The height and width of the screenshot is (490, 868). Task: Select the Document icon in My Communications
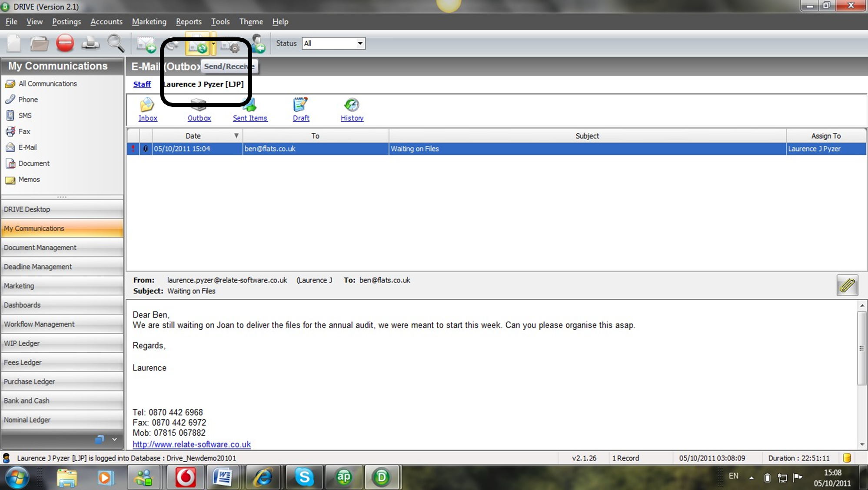[x=10, y=163]
